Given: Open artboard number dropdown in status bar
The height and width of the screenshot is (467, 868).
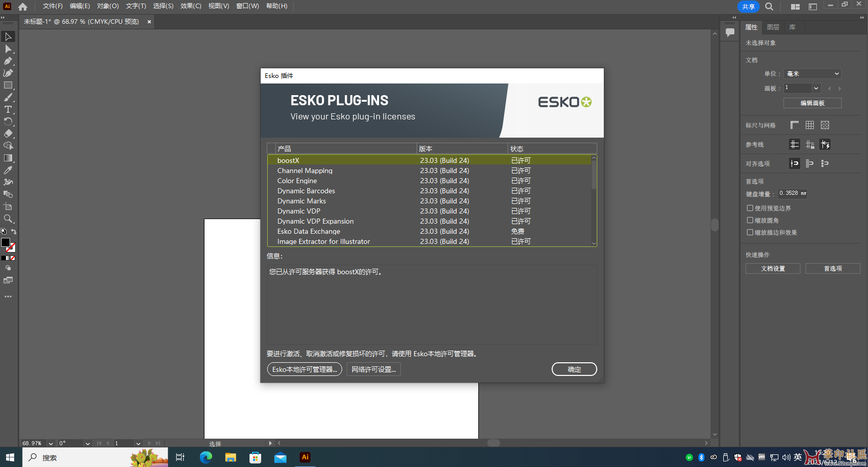Looking at the screenshot, I should (x=138, y=443).
